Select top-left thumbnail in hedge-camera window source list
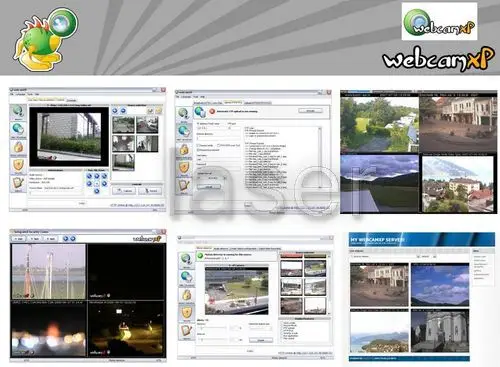 [x=123, y=124]
